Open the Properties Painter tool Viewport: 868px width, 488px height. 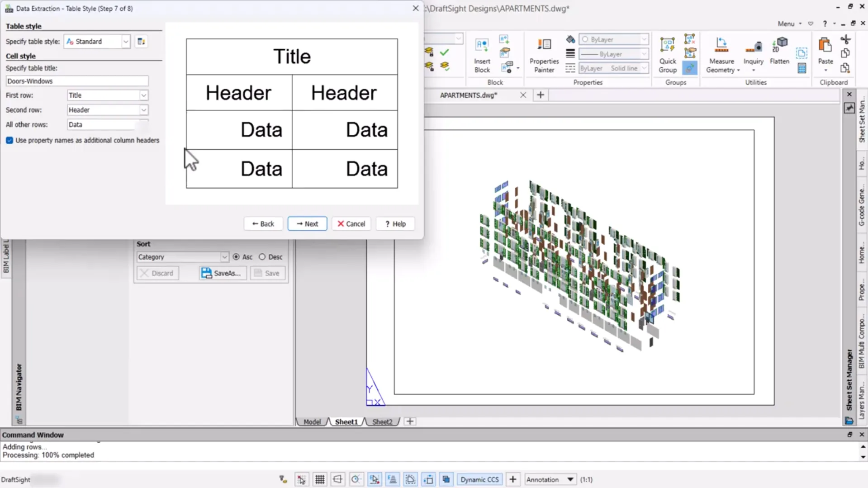pos(544,46)
